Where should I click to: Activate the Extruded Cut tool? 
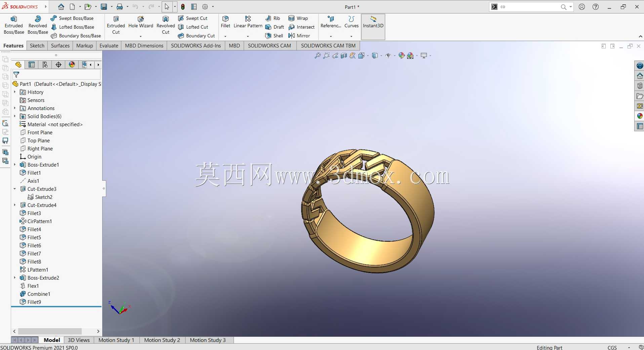coord(116,25)
